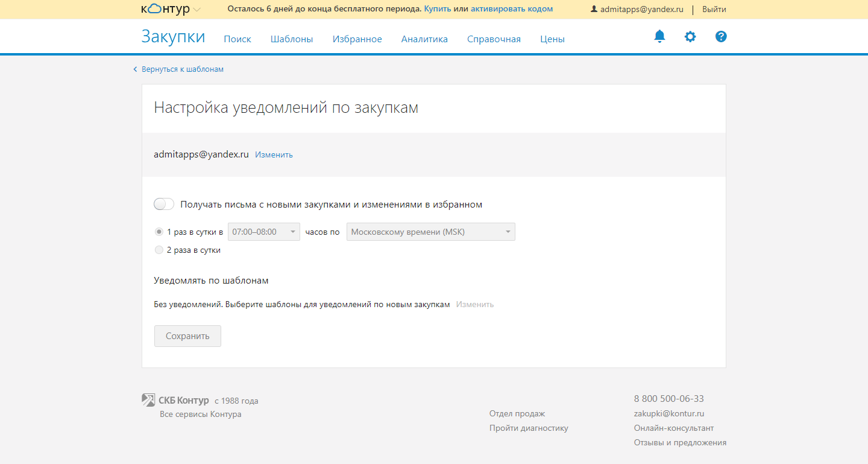Click the 'активировать кодом' link
Viewport: 868px width, 464px height.
click(x=511, y=9)
